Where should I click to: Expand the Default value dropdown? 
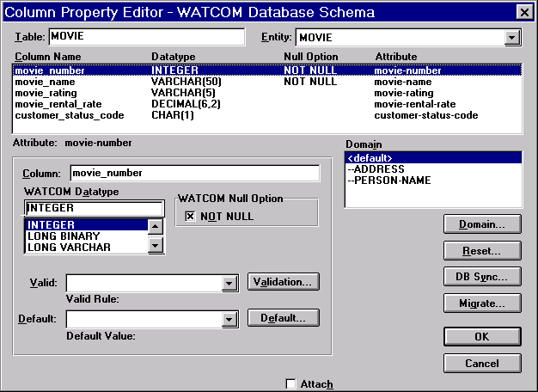tap(229, 319)
